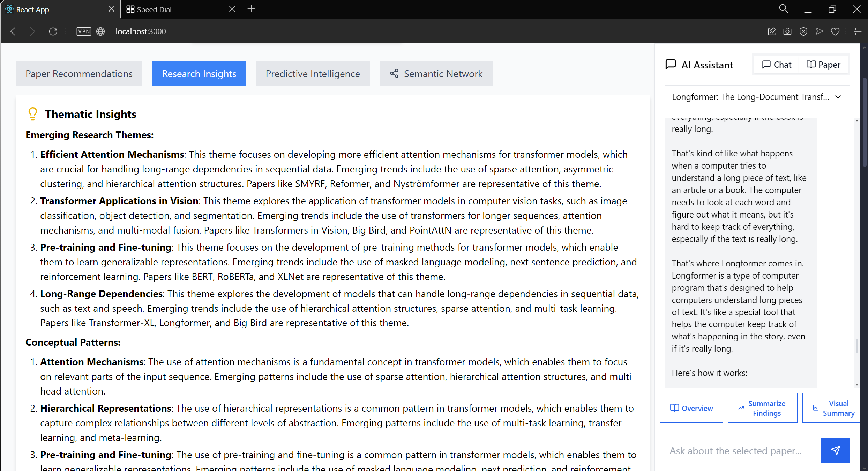868x471 pixels.
Task: Click the browser back arrow
Action: 13,31
